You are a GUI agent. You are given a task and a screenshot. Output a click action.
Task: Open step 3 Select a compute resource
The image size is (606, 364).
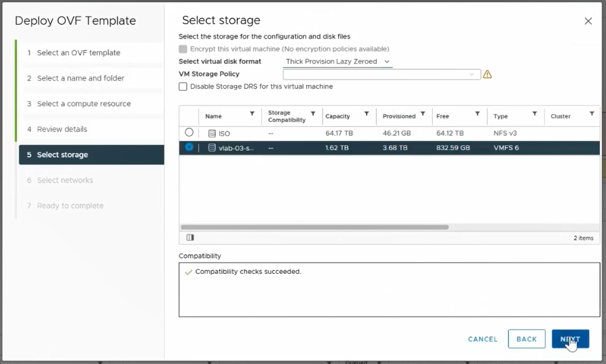click(x=84, y=104)
